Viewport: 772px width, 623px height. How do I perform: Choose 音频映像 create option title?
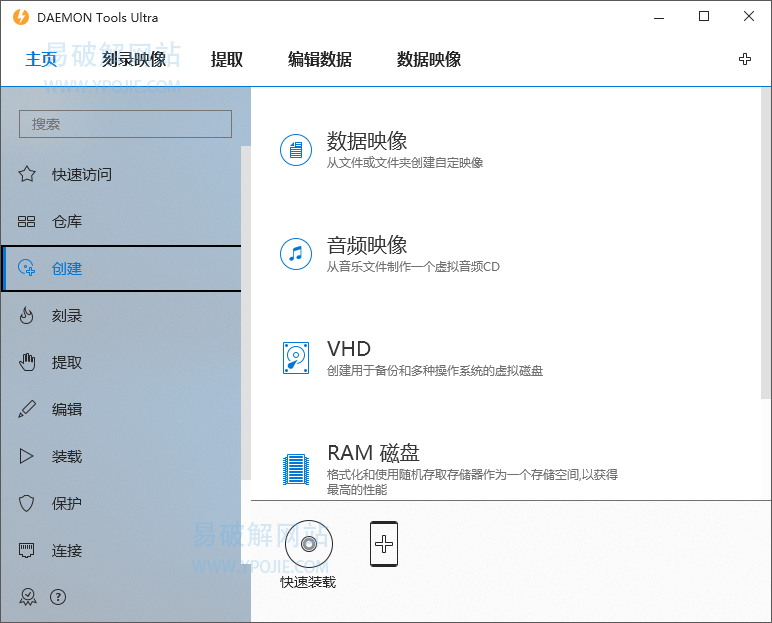tap(367, 245)
